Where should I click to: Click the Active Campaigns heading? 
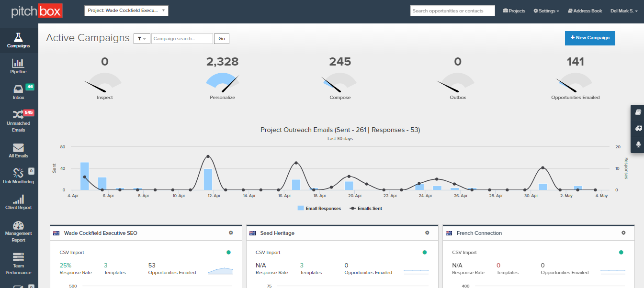[88, 38]
